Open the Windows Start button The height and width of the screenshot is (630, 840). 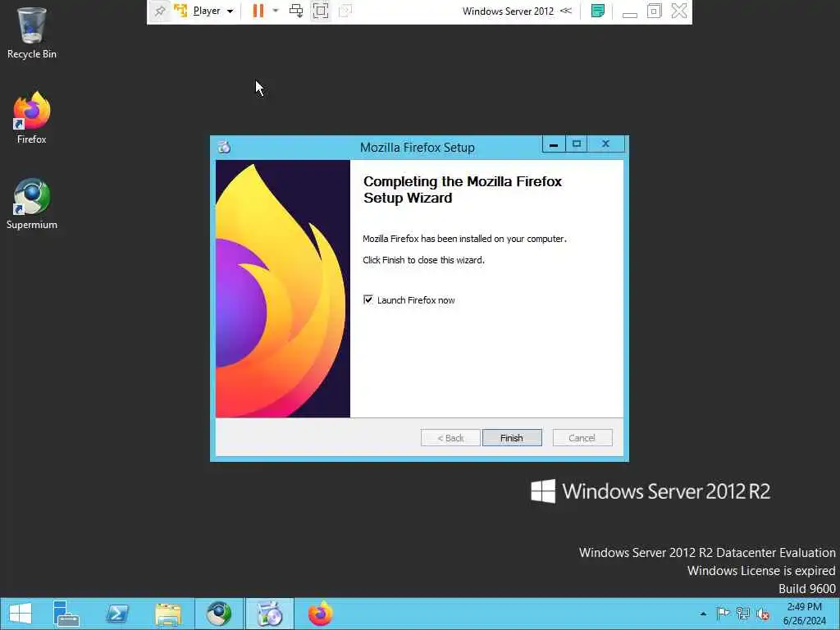coord(21,614)
